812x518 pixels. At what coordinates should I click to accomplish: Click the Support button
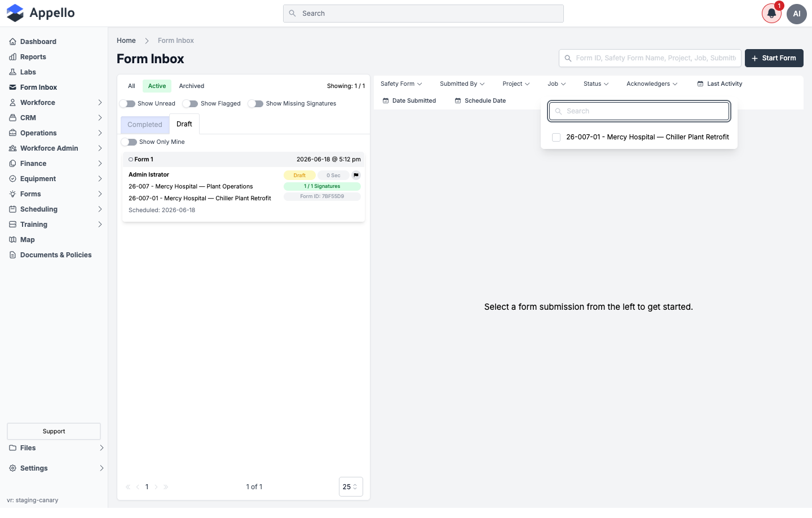[54, 431]
